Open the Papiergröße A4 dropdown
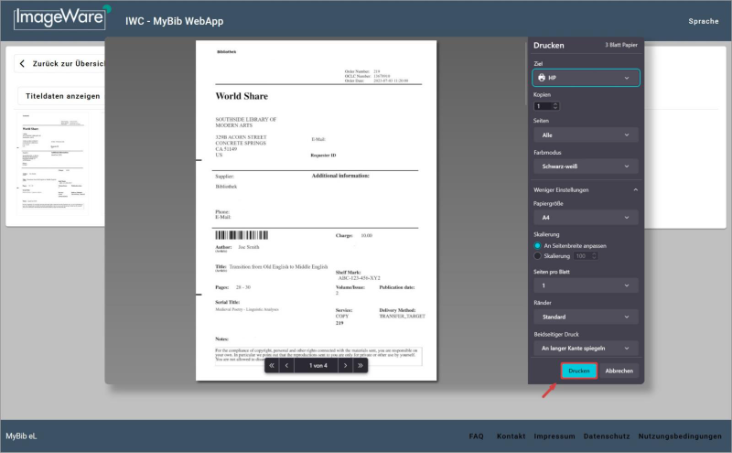The height and width of the screenshot is (453, 732). (585, 217)
